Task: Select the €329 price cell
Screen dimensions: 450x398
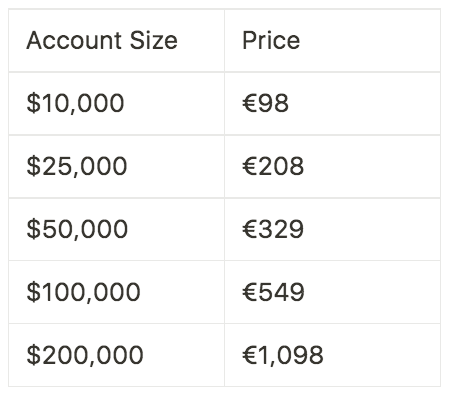Action: [332, 229]
